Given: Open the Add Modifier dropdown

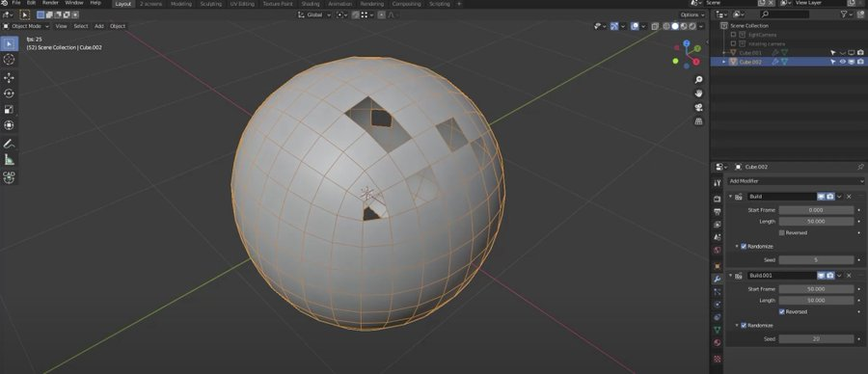Looking at the screenshot, I should pos(796,181).
